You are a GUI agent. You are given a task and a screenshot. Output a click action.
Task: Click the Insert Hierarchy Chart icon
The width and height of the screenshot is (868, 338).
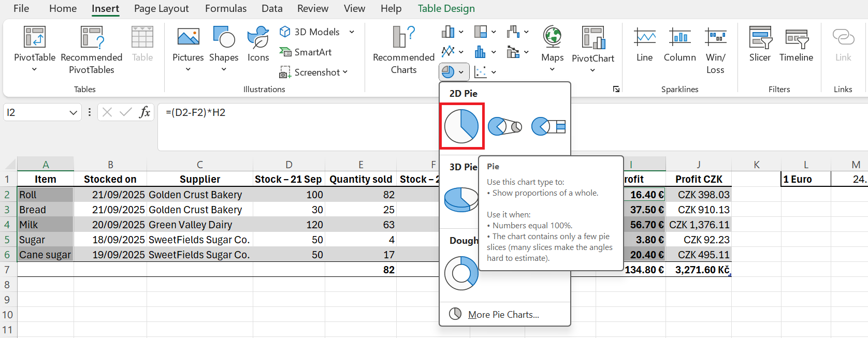[x=481, y=32]
